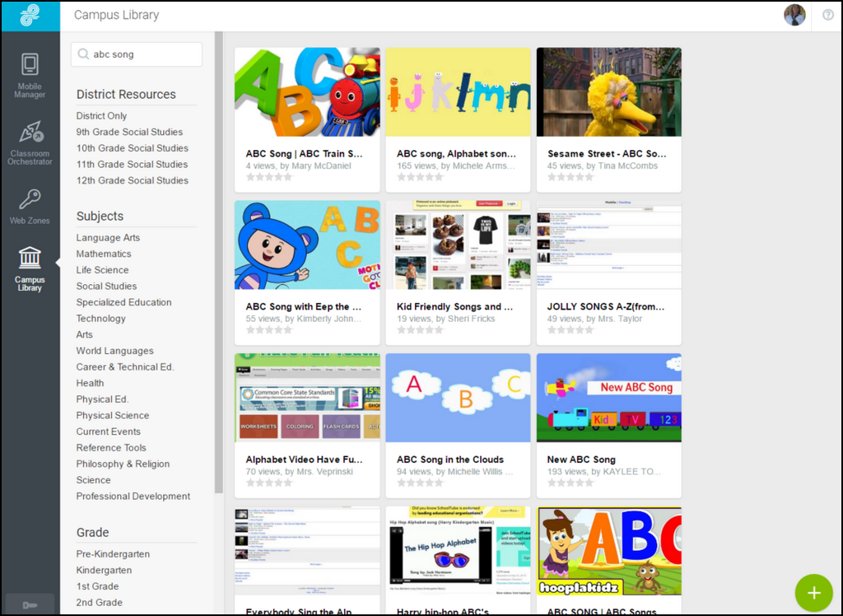This screenshot has height=616, width=843.
Task: Filter by 11th Grade Social Studies
Action: click(x=132, y=164)
